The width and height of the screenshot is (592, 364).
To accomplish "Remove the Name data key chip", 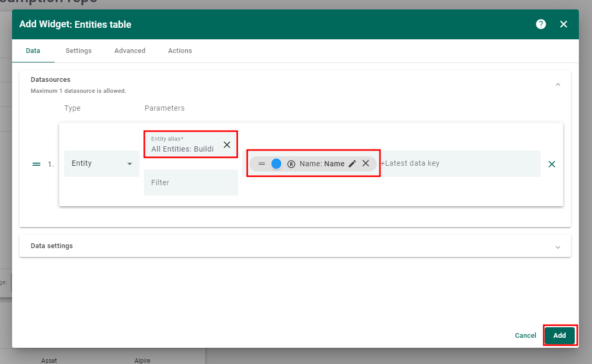I will [366, 164].
